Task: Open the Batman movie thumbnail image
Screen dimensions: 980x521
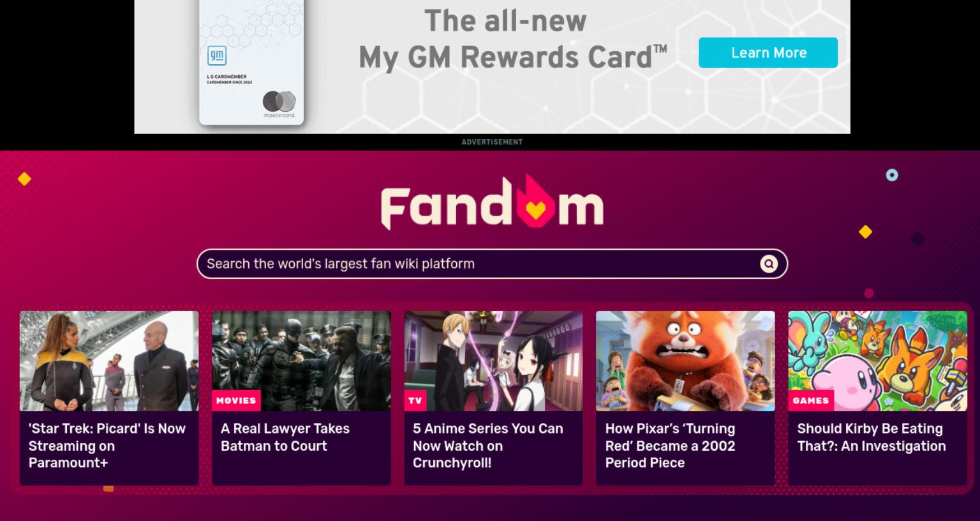Action: coord(301,361)
